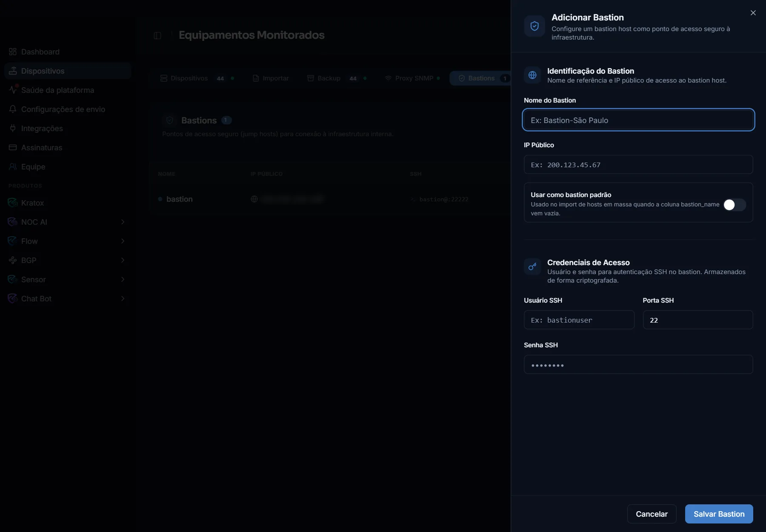Click the BGP product icon
The height and width of the screenshot is (532, 766).
pos(13,260)
